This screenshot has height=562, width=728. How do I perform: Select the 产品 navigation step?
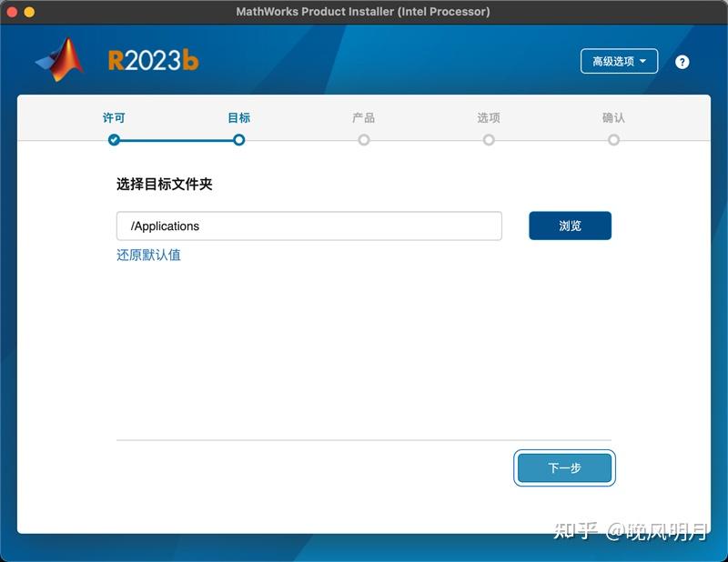tap(364, 118)
